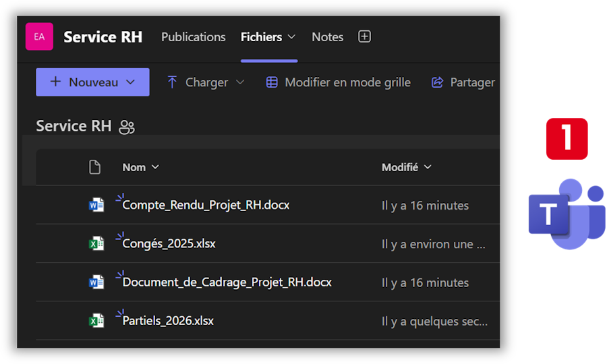Click the file type column header icon
This screenshot has height=364, width=607.
(x=95, y=167)
